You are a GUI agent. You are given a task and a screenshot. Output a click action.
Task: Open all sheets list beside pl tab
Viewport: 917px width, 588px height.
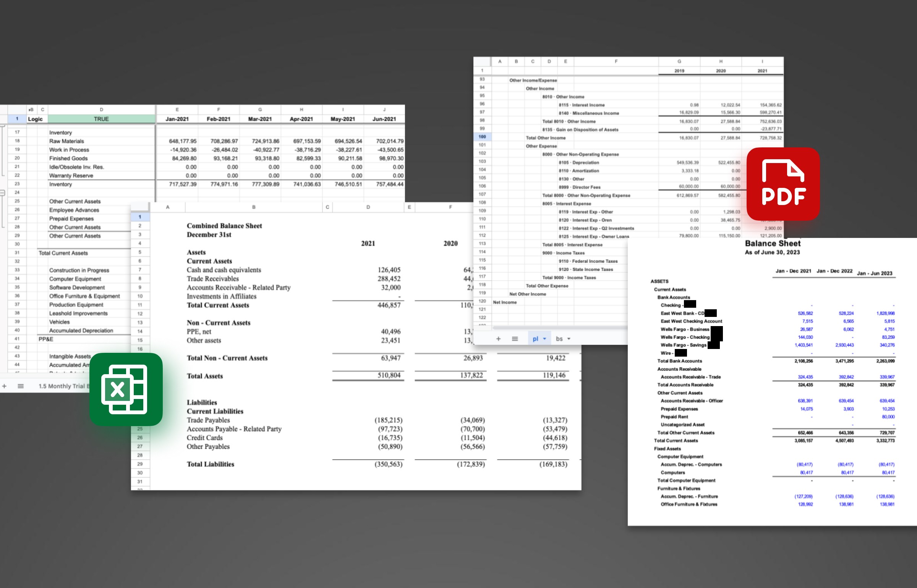(x=515, y=339)
